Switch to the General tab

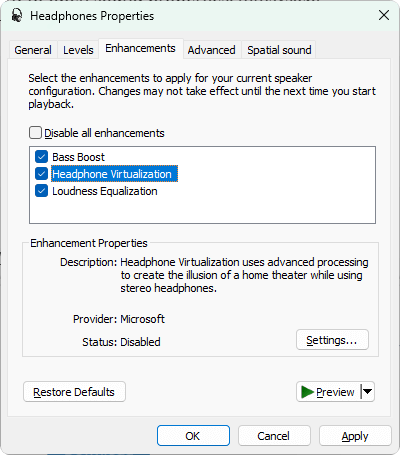tap(33, 50)
